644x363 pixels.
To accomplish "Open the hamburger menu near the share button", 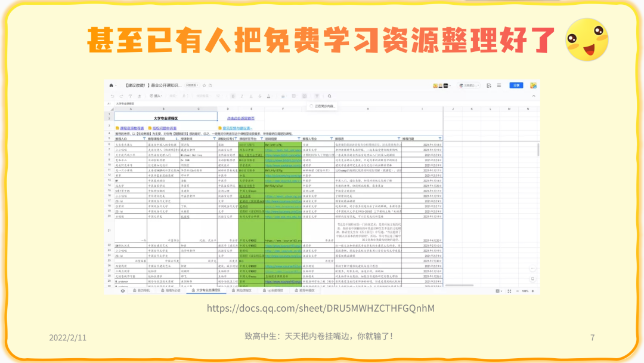I will 500,85.
